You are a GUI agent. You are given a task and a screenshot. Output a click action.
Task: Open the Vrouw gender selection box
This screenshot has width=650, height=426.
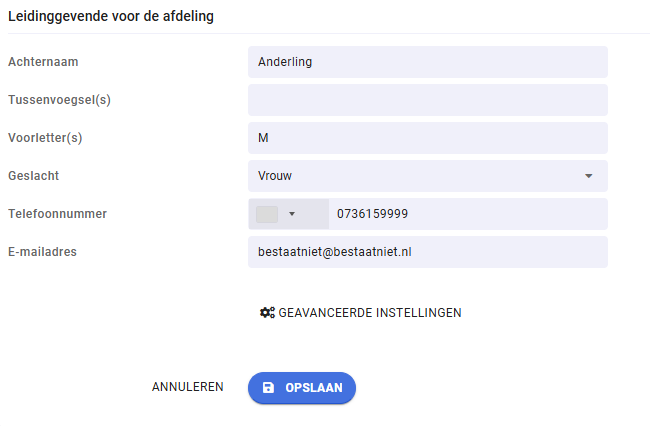point(428,176)
